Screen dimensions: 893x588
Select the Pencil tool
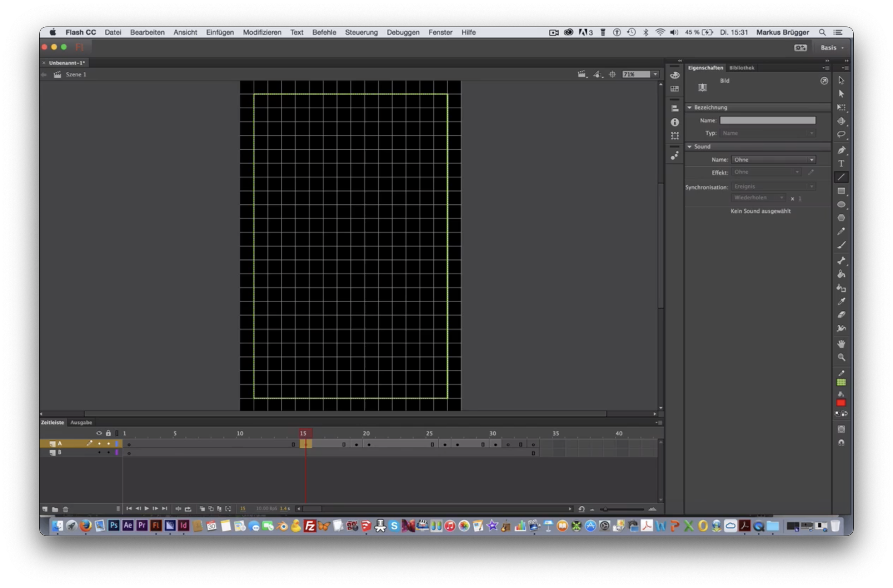click(x=841, y=231)
